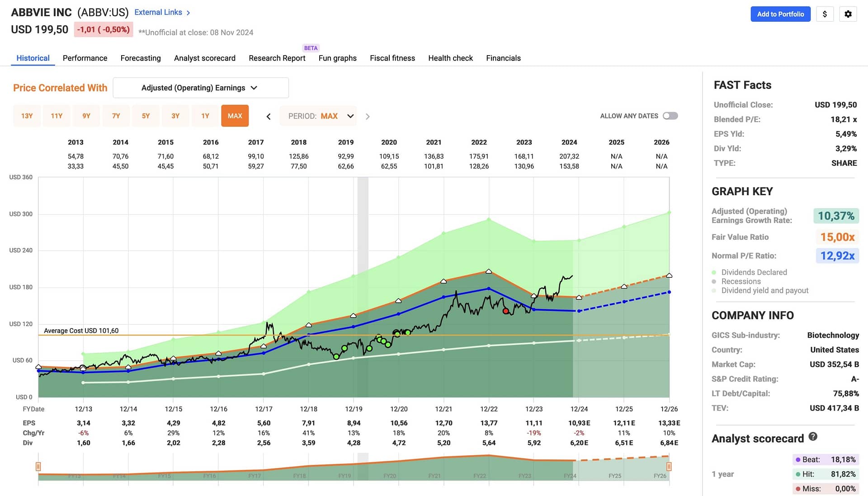This screenshot has width=868, height=496.
Task: Click the Analyst scorecard help question mark
Action: pyautogui.click(x=813, y=436)
